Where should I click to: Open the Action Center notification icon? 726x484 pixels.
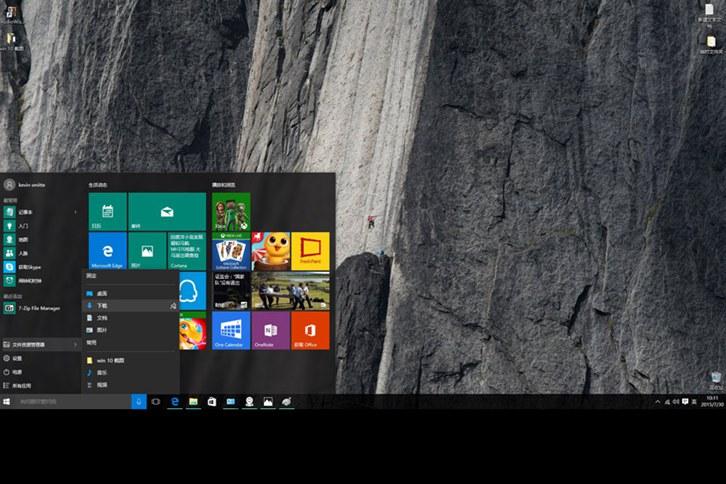[x=685, y=402]
